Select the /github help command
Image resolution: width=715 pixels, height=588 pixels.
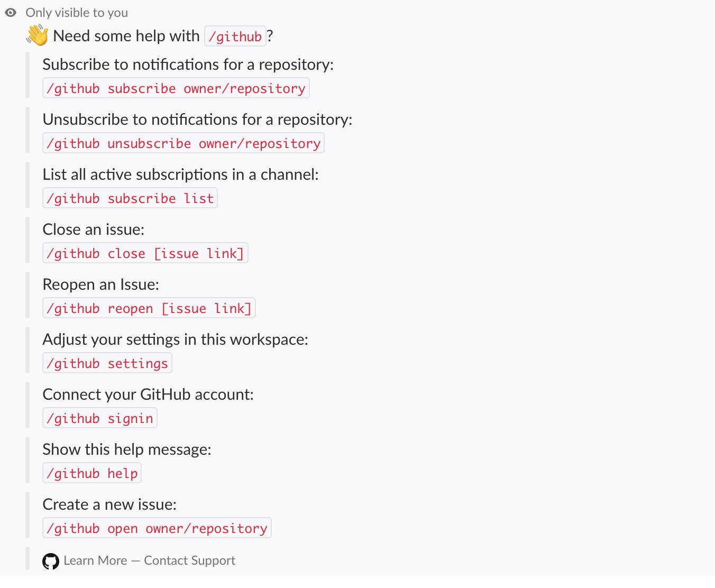[x=91, y=473]
